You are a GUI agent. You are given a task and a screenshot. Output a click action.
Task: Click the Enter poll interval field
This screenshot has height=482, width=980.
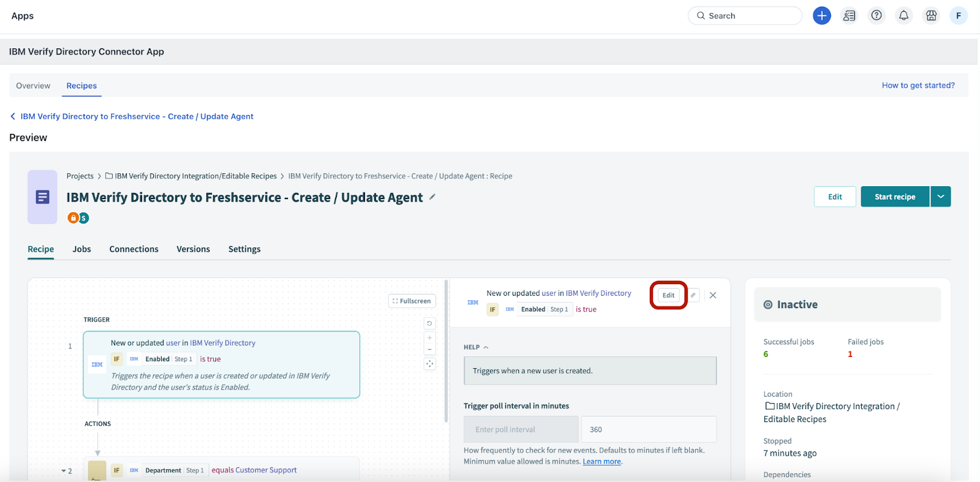pyautogui.click(x=521, y=429)
